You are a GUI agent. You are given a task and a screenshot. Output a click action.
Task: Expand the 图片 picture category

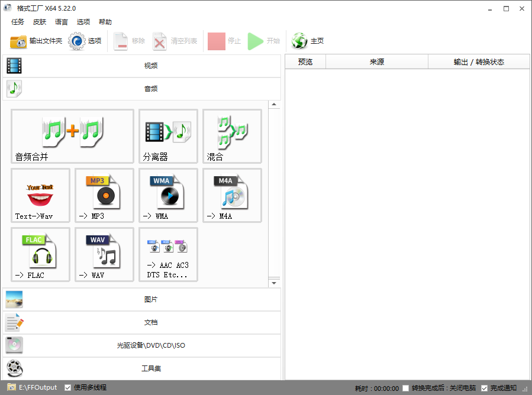(x=151, y=299)
